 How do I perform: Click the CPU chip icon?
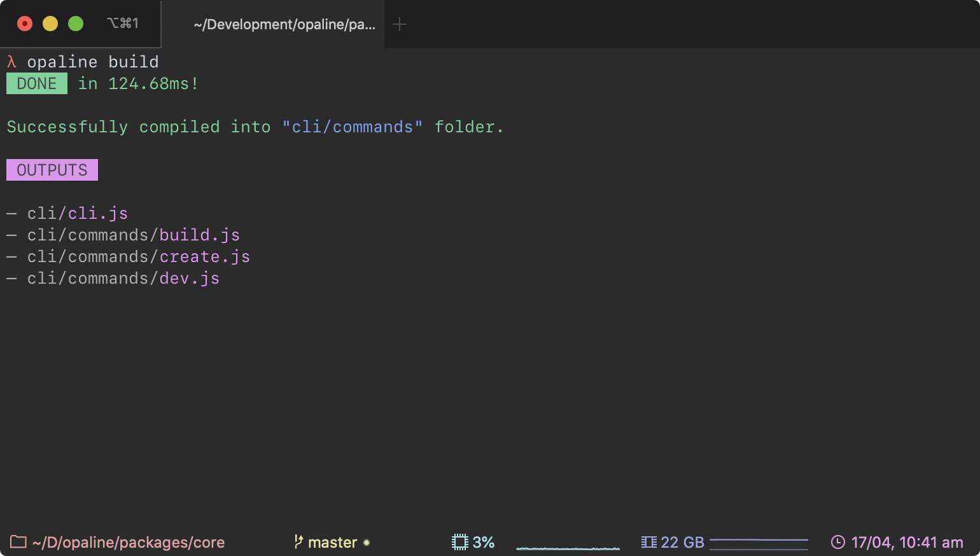pyautogui.click(x=459, y=542)
